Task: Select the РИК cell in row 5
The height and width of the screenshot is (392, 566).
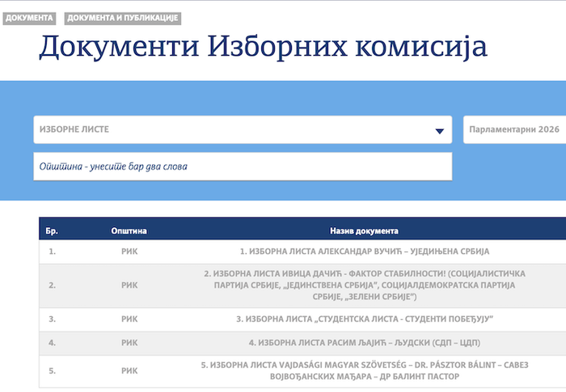Action: point(129,371)
